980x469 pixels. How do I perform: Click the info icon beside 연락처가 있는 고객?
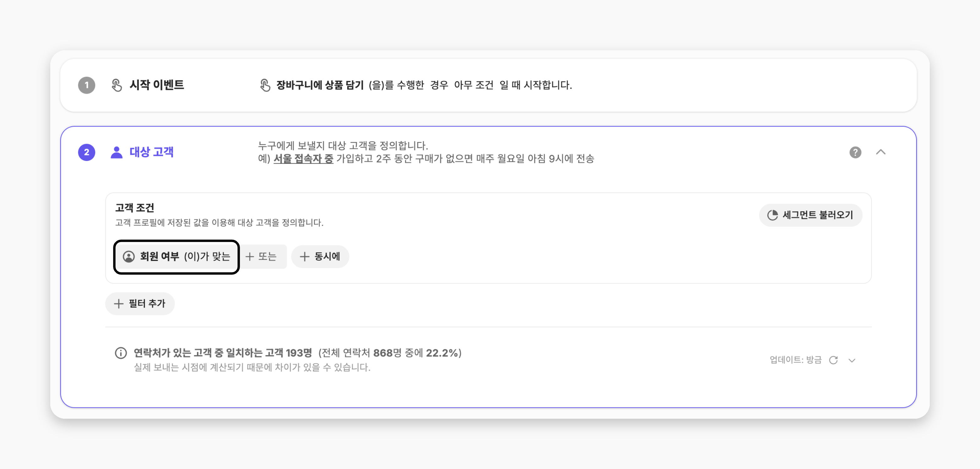121,353
